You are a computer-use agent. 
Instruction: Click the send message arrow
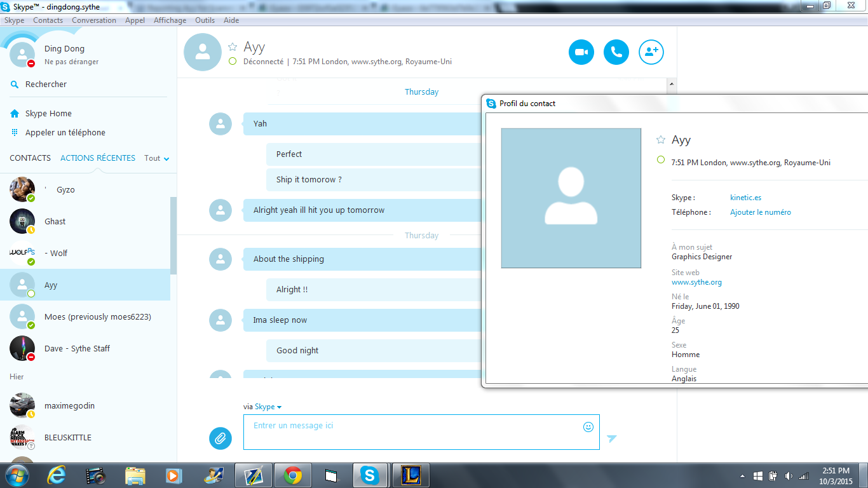(611, 438)
